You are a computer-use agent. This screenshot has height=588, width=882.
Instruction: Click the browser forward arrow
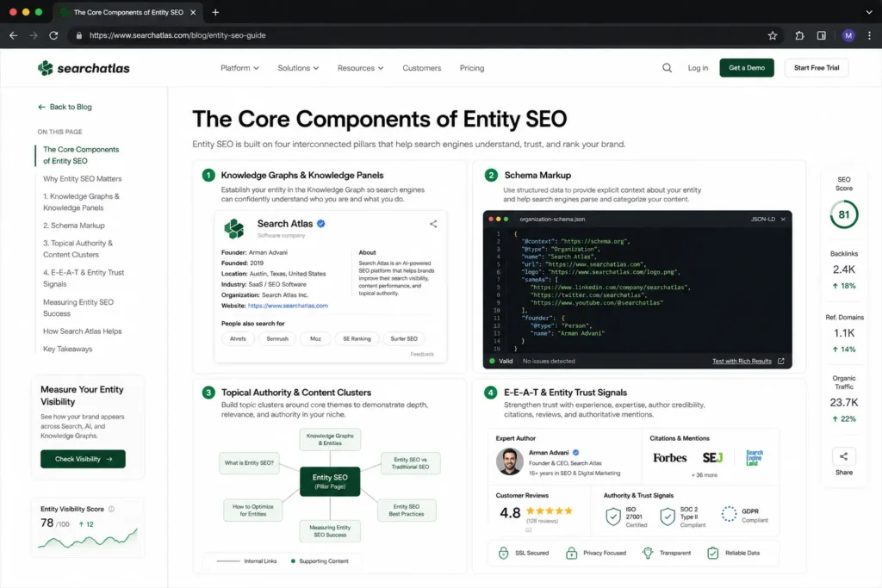34,35
